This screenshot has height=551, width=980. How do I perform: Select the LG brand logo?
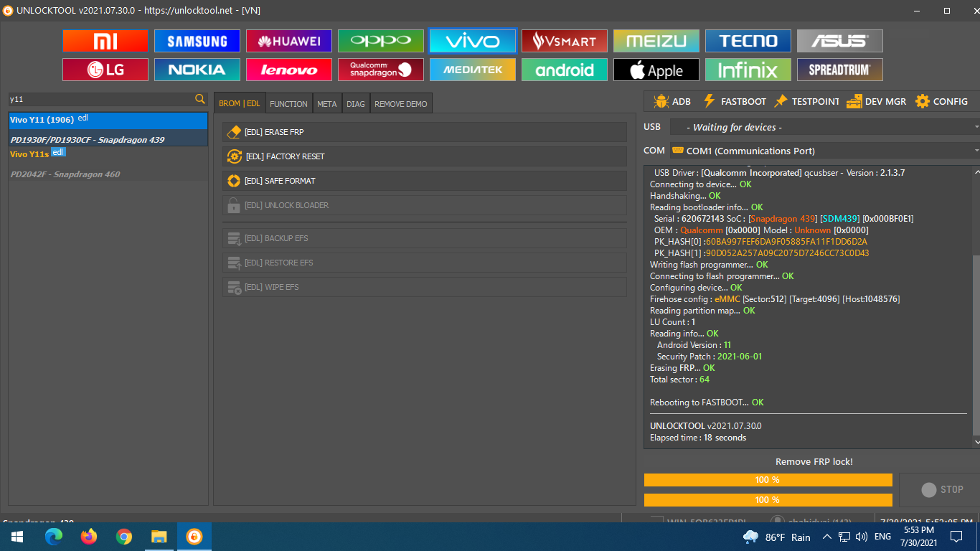[x=105, y=70]
